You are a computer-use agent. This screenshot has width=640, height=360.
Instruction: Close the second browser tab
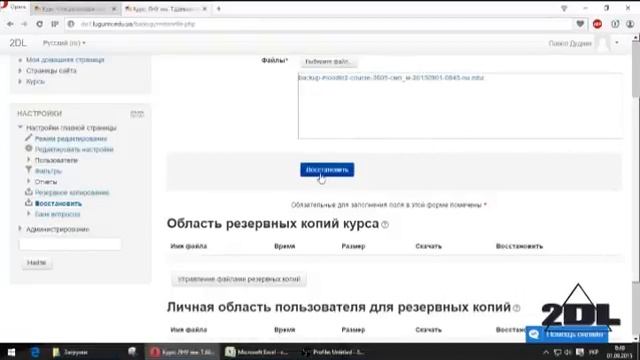click(205, 9)
